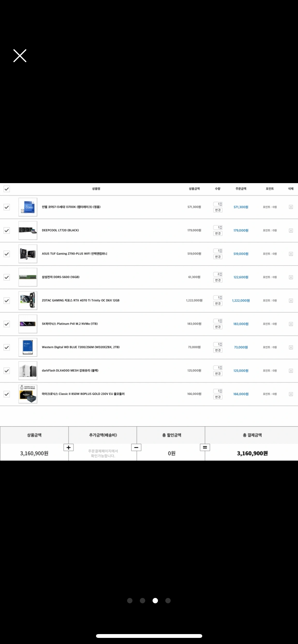Open ZOTAC GAMING RTX 4070 Ti product name

tap(80, 301)
